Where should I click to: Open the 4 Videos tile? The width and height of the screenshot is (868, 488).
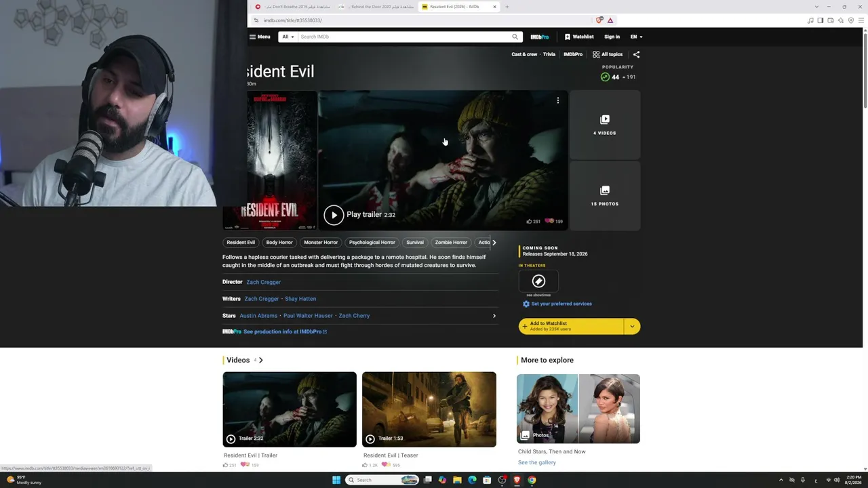(x=605, y=125)
